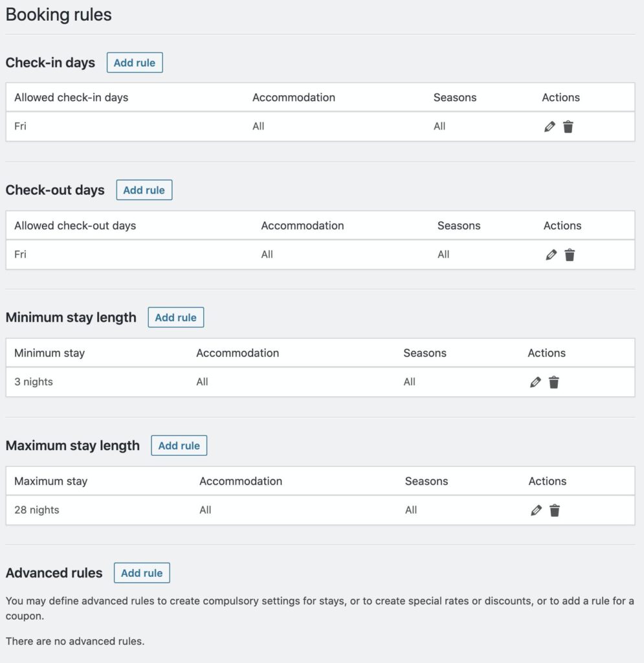Click the 'Minimum stay' column header
644x663 pixels.
[49, 353]
